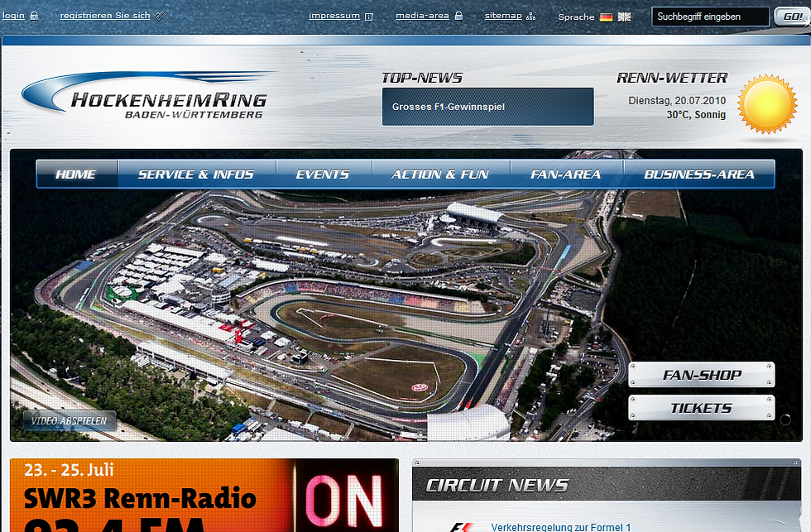Open the SWR3 Renn-Radio banner

(x=204, y=496)
